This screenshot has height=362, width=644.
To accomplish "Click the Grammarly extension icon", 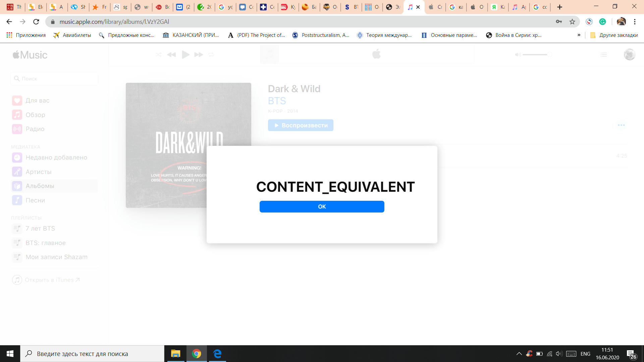I will point(603,21).
